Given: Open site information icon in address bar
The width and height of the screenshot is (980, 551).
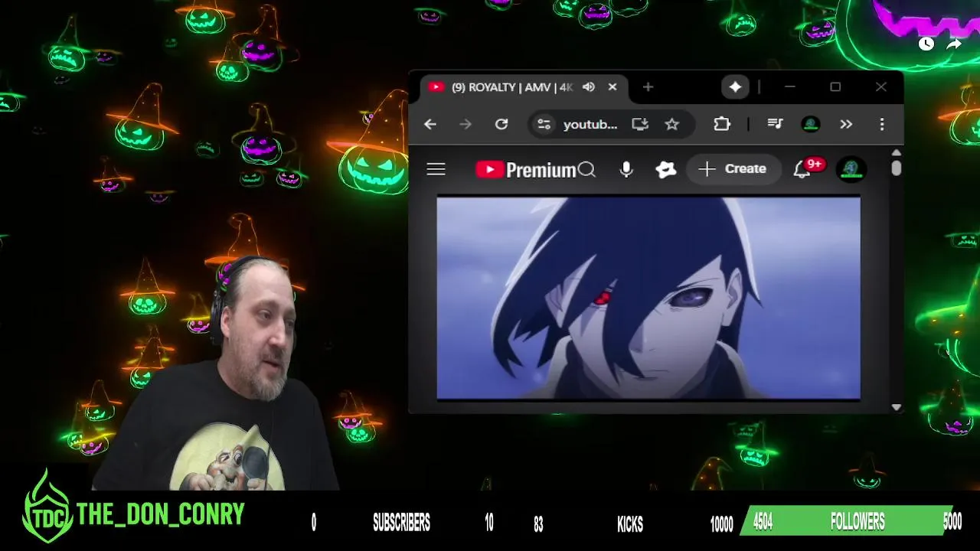Looking at the screenshot, I should 544,124.
